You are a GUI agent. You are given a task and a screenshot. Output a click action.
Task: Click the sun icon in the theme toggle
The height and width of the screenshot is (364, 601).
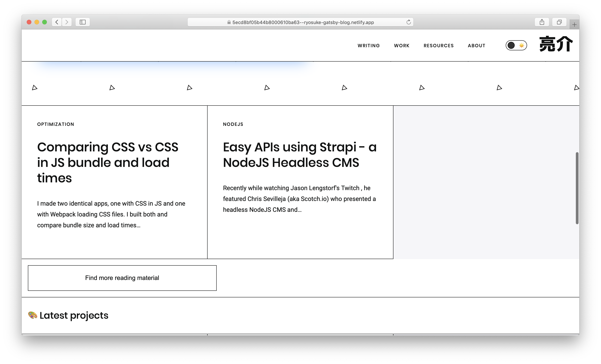pos(521,45)
